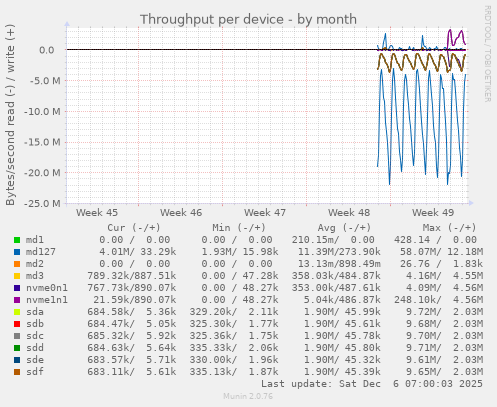497x407 pixels.
Task: Click the Cur (-/+) column header
Action: (134, 228)
